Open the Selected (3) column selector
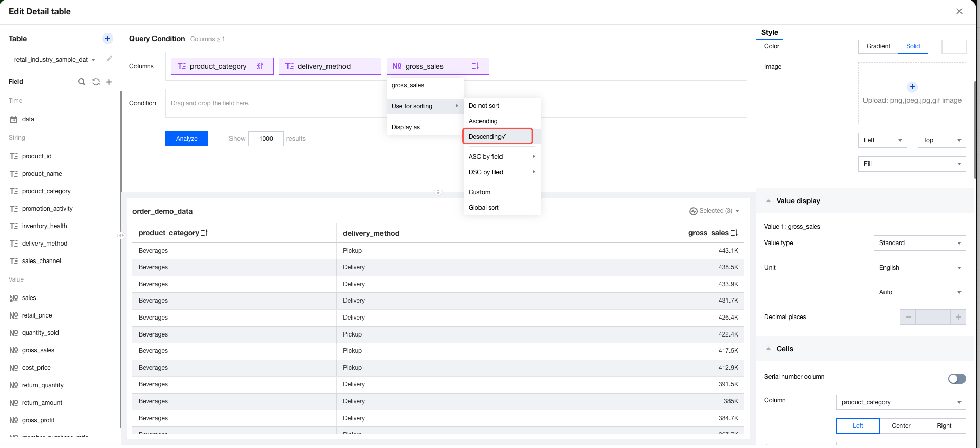The height and width of the screenshot is (448, 980). (715, 211)
